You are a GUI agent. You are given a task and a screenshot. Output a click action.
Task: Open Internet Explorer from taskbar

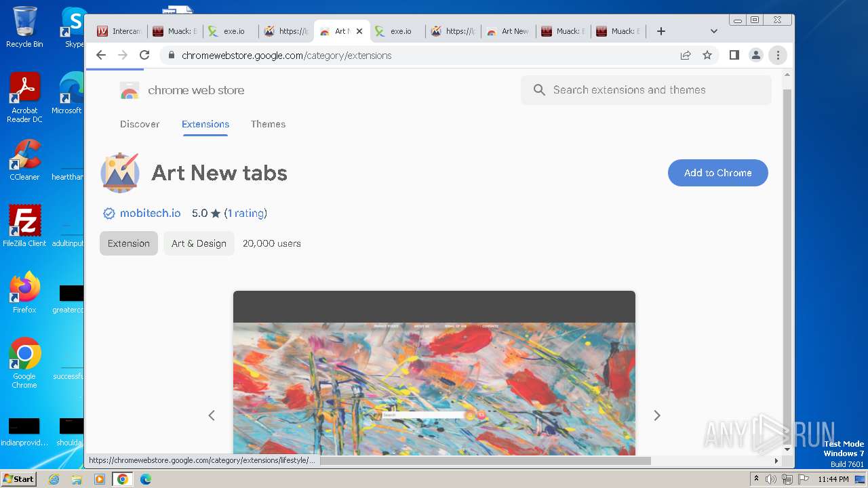point(54,479)
